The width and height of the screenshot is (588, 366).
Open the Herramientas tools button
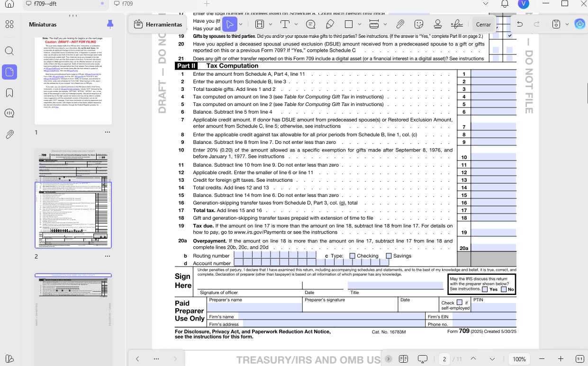tap(158, 24)
